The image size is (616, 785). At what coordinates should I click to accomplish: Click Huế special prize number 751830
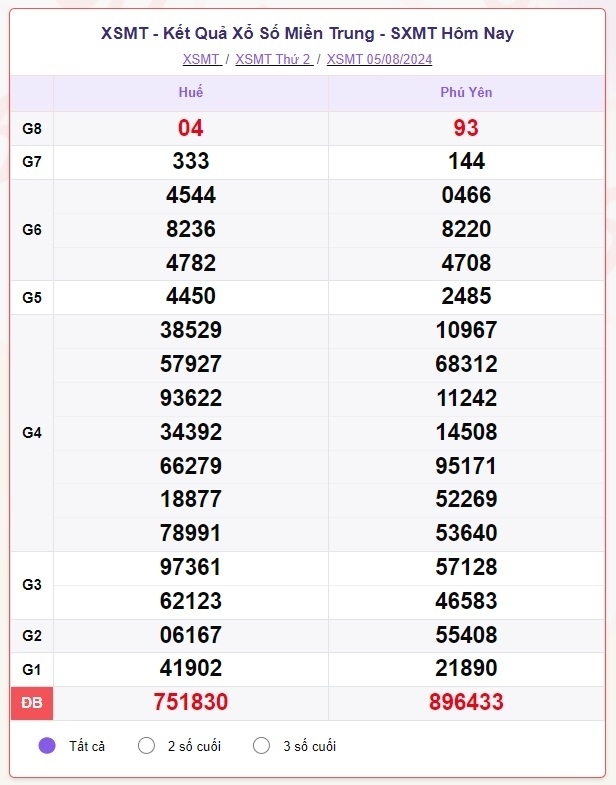click(x=191, y=702)
